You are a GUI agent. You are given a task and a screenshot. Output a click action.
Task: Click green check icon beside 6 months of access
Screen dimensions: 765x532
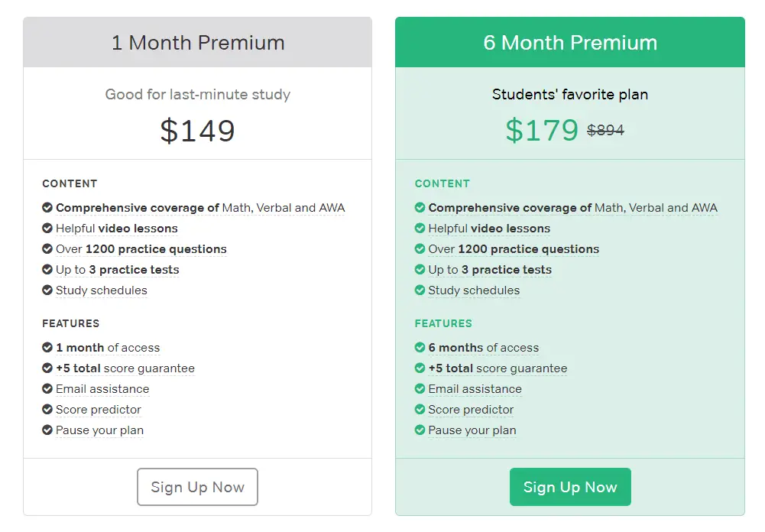(420, 348)
